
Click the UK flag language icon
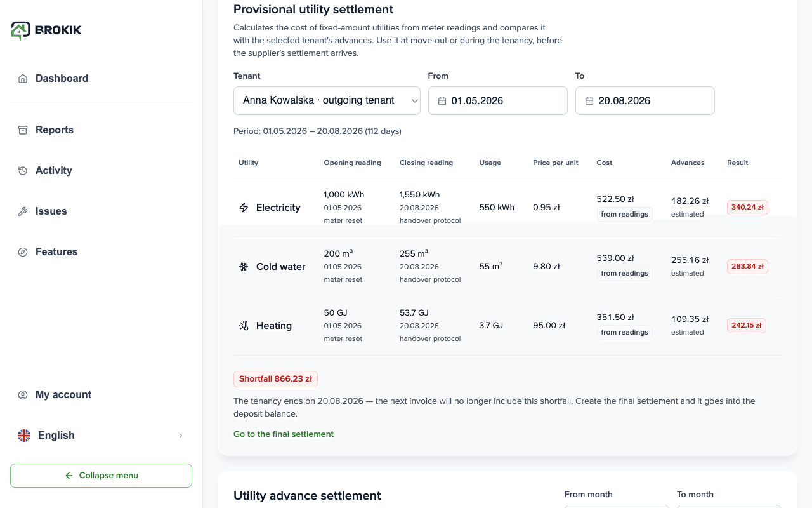point(24,436)
